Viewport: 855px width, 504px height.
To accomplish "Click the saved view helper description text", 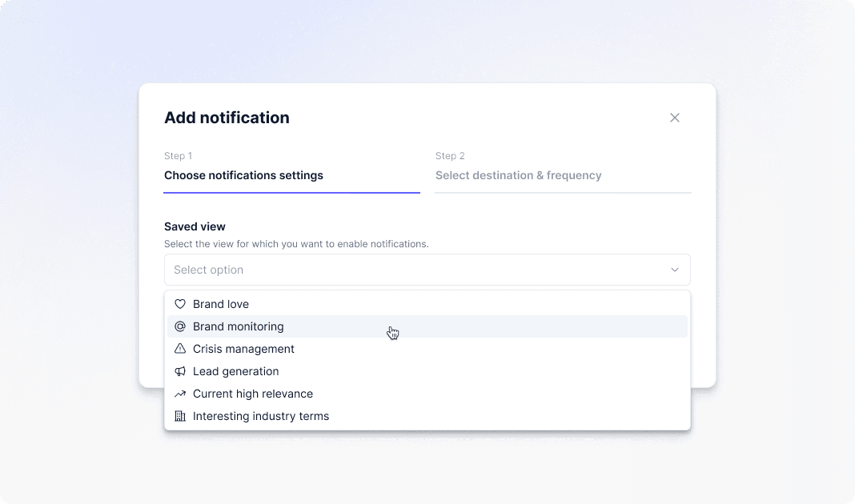I will (x=296, y=244).
